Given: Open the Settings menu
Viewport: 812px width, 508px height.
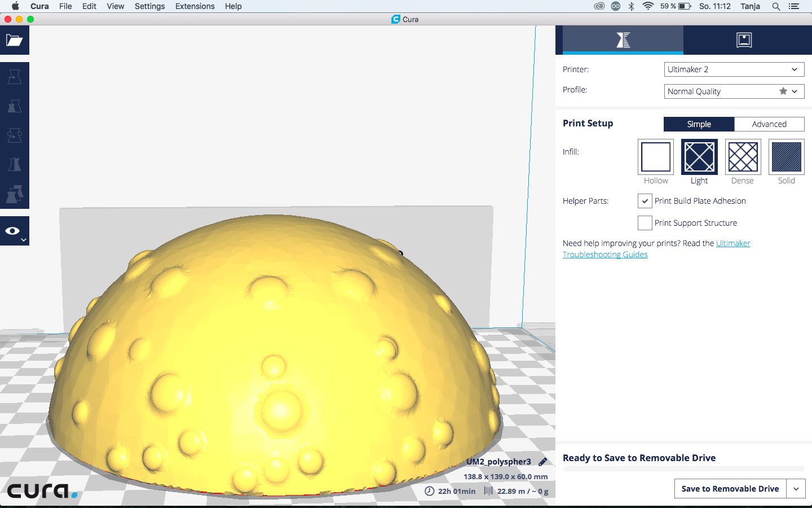Looking at the screenshot, I should point(149,6).
